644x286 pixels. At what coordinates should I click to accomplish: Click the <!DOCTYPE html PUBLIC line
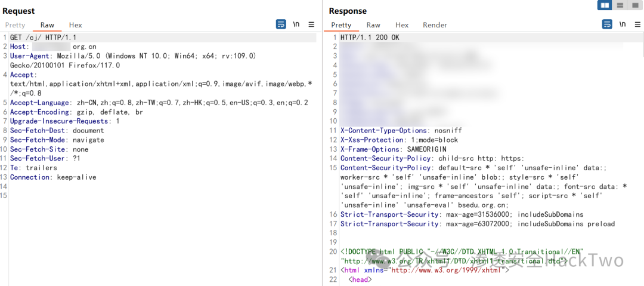tap(462, 252)
